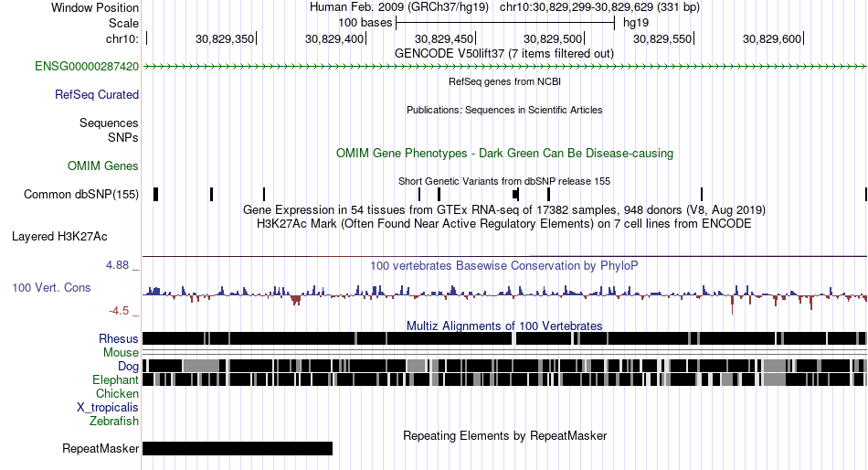This screenshot has height=470, width=868.
Task: Click Publications: Sequences in Scientific Articles title
Action: coord(504,110)
